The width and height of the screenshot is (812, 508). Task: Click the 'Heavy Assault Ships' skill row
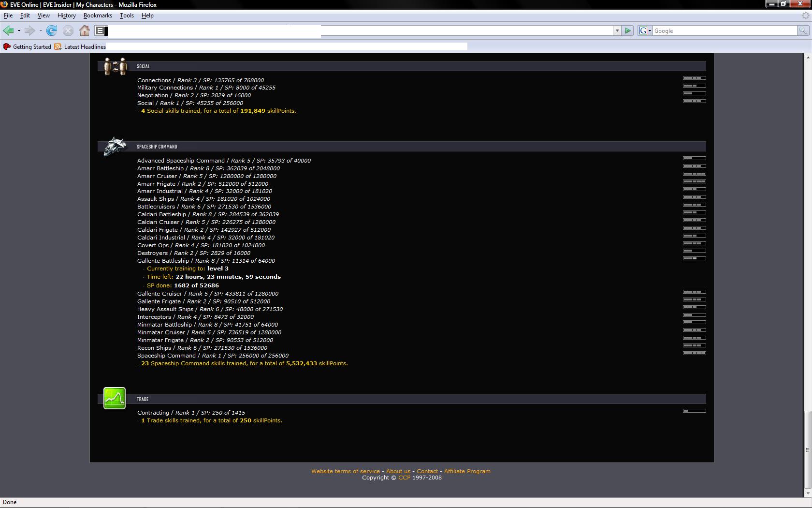click(210, 309)
